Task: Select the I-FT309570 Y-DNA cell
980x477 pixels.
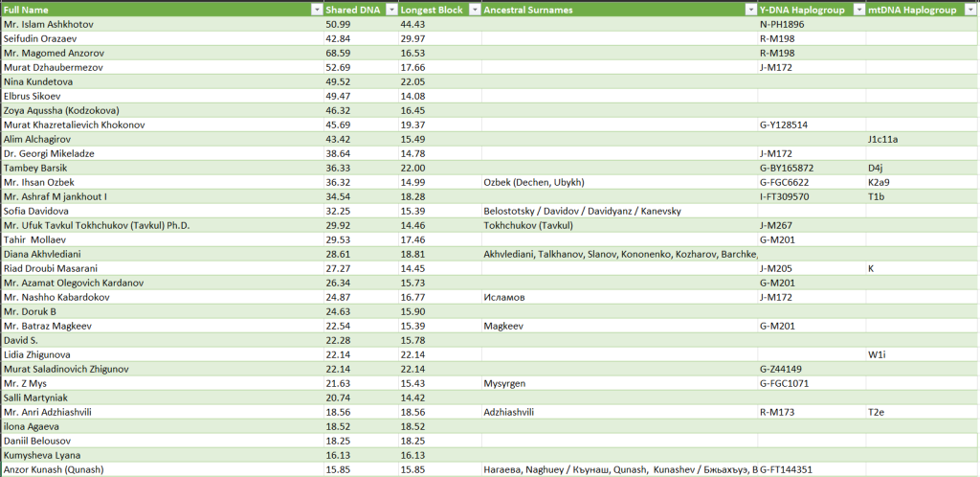Action: 787,196
